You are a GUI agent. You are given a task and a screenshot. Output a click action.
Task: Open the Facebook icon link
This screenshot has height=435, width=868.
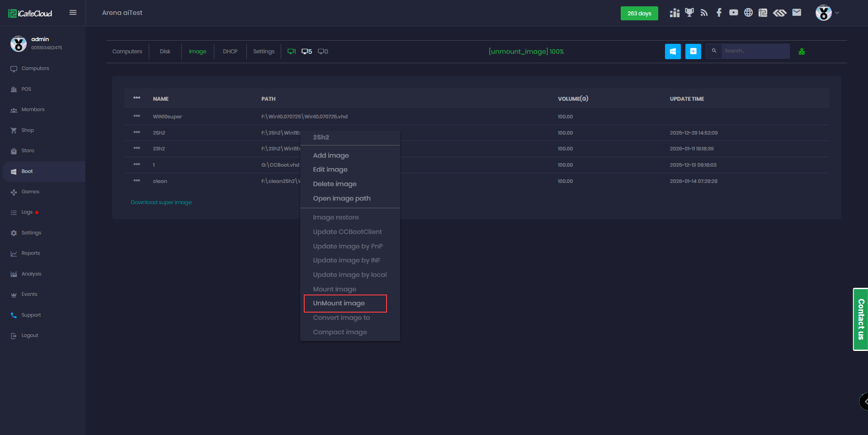coord(719,13)
